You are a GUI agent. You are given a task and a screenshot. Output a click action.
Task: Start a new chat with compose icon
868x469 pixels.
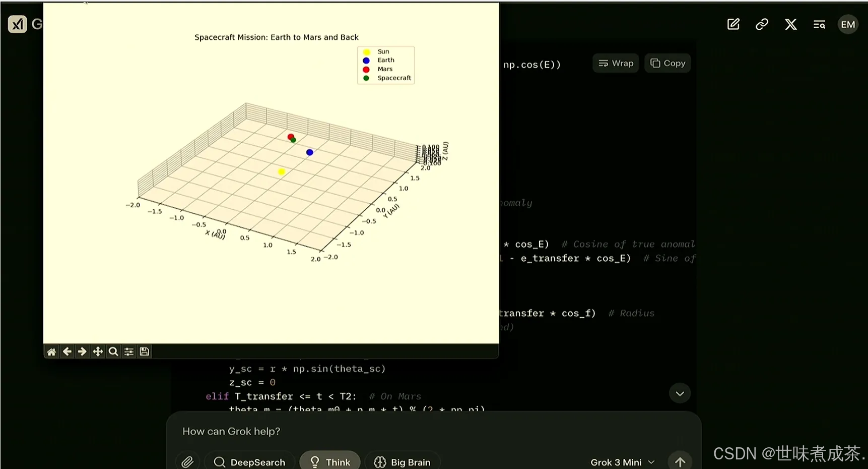click(x=733, y=24)
